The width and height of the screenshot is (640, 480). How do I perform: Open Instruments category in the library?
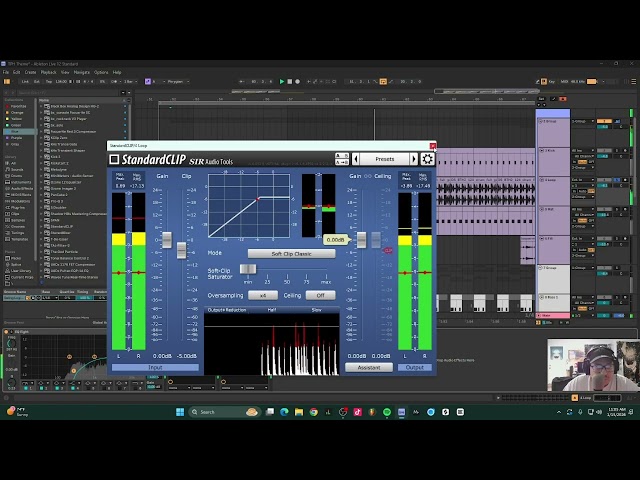(x=20, y=182)
